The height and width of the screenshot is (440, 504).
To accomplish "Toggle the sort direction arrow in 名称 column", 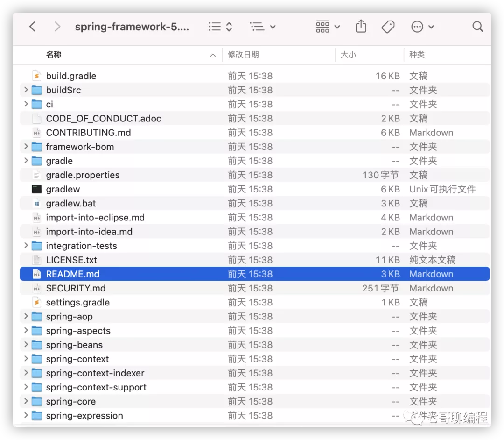I will coord(213,55).
